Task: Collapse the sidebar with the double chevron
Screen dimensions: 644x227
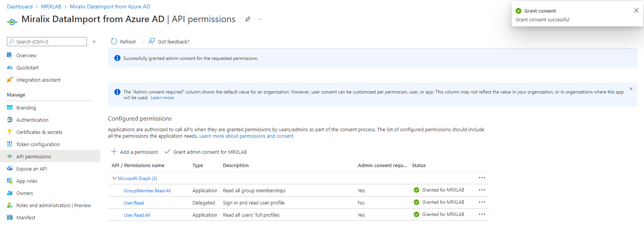Action: coord(94,42)
